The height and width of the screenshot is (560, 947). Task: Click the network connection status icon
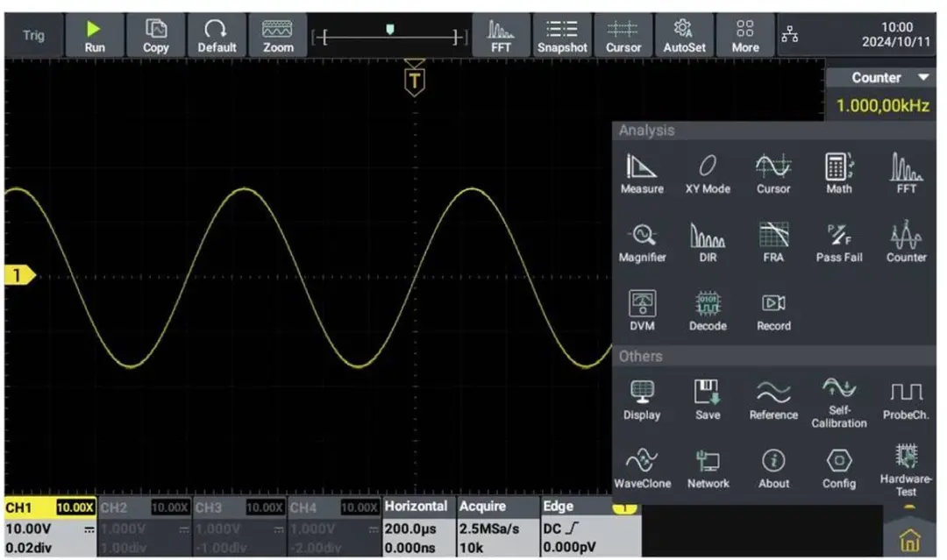[x=789, y=34]
